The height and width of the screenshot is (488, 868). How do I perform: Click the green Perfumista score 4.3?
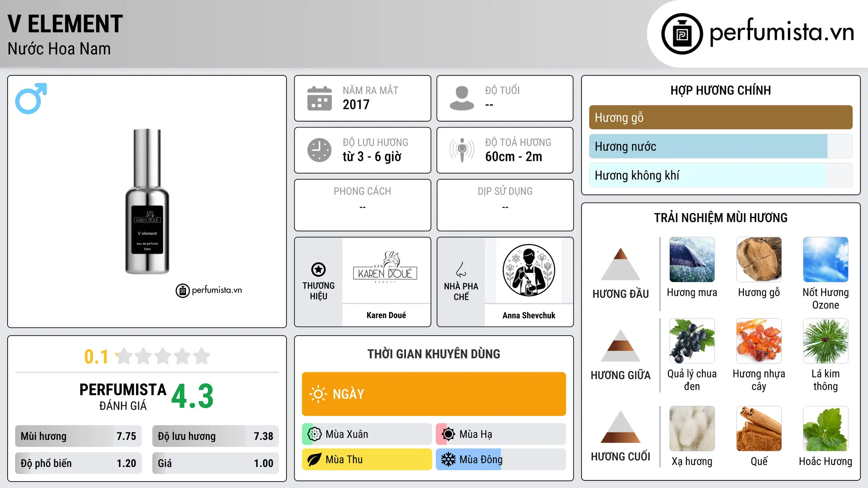192,396
